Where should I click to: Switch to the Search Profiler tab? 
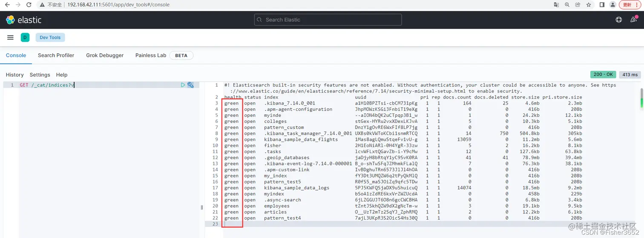tap(56, 55)
